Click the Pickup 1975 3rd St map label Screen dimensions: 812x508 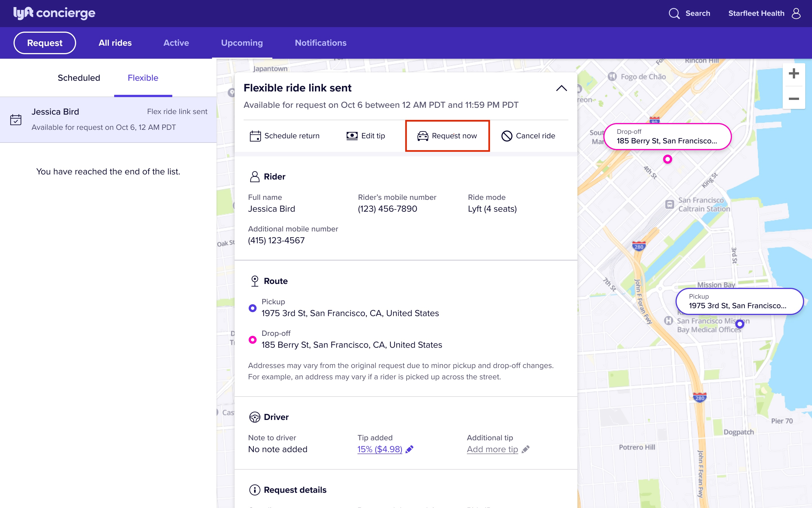click(x=739, y=301)
